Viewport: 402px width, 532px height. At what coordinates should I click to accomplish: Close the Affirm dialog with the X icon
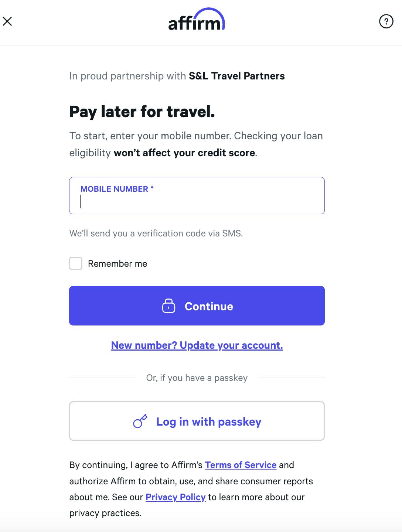click(x=7, y=21)
